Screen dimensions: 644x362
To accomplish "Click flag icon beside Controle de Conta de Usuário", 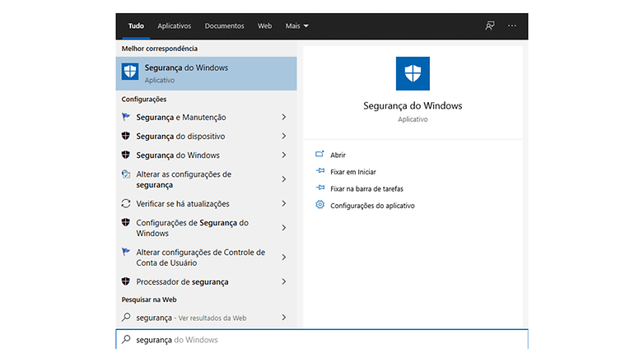I will pyautogui.click(x=126, y=252).
